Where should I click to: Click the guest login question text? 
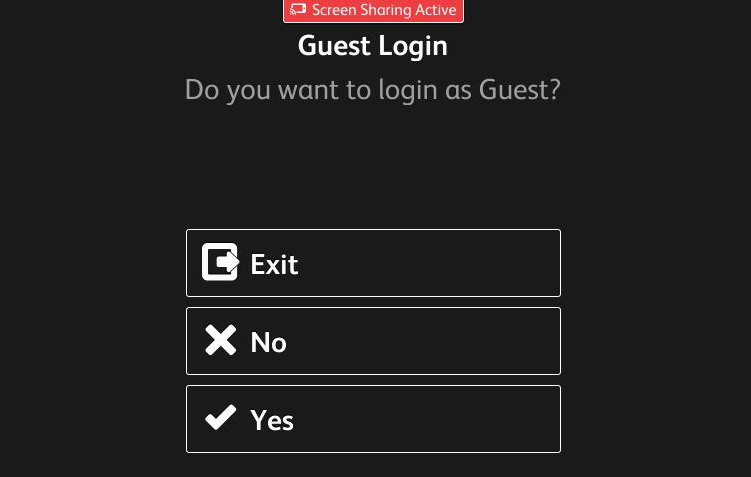373,90
